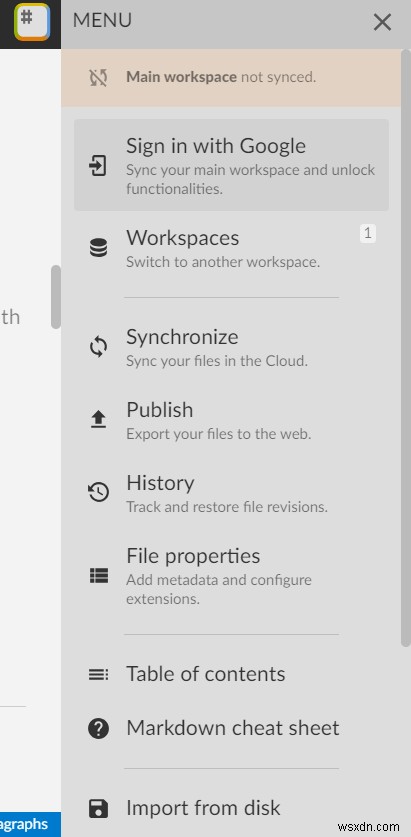Click the sign-in arrow icon
The height and width of the screenshot is (837, 411).
tap(98, 165)
